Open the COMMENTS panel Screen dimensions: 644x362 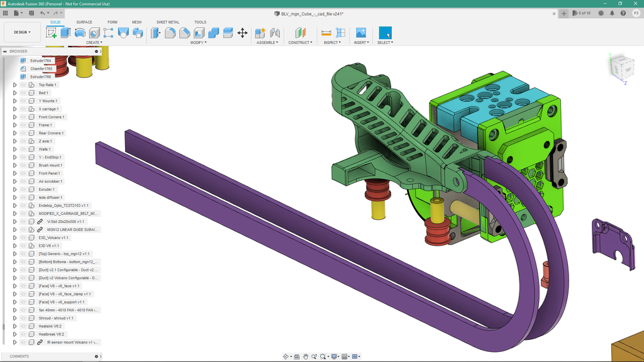[19, 356]
